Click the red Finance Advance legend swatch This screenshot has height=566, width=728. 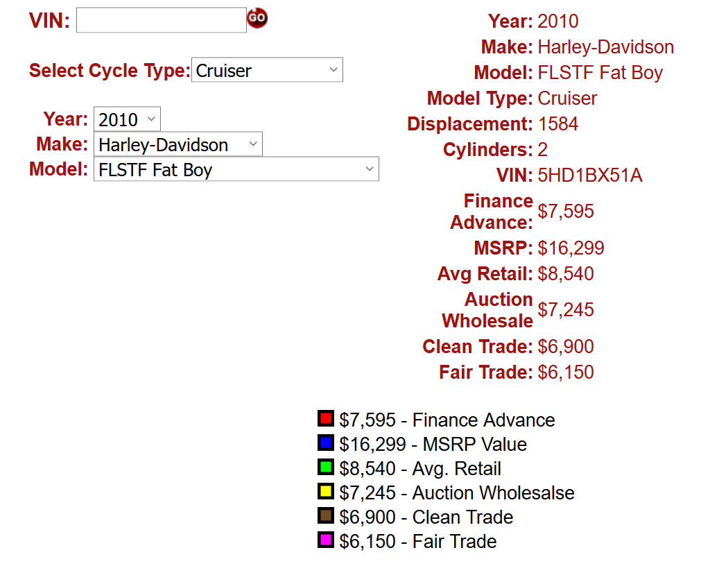[326, 419]
